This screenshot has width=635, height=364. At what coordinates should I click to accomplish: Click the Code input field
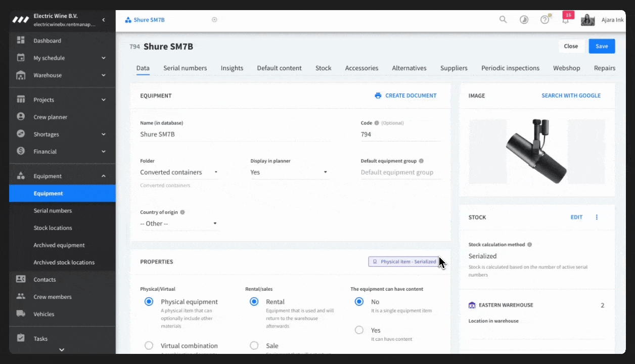pos(400,134)
